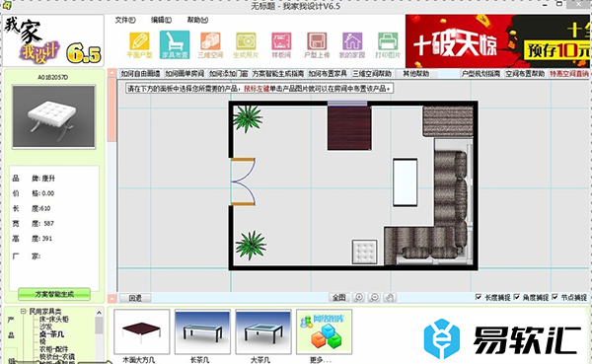
Task: Select 梳妆台-衣镜 in the product tree
Action: pos(57,356)
